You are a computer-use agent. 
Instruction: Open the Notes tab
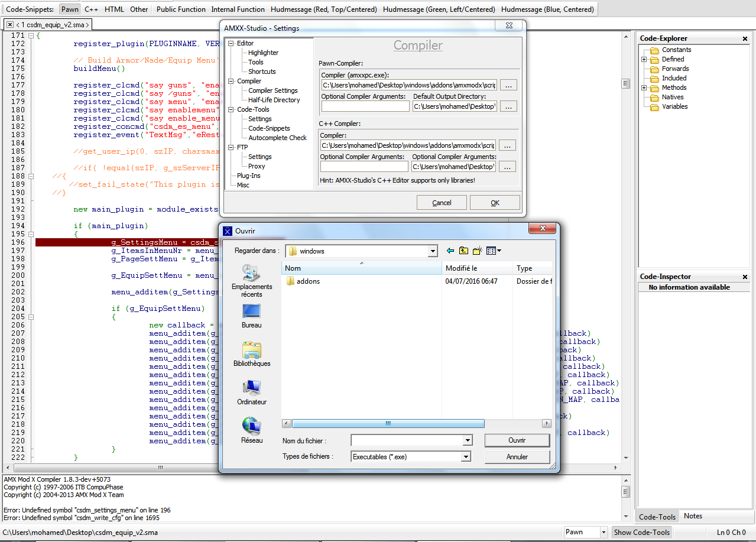(693, 516)
